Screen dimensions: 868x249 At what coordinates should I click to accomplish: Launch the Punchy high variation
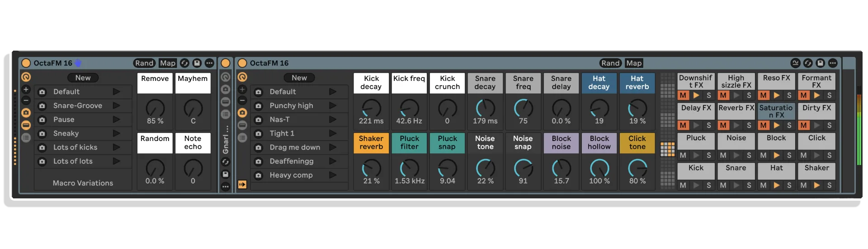(x=333, y=106)
